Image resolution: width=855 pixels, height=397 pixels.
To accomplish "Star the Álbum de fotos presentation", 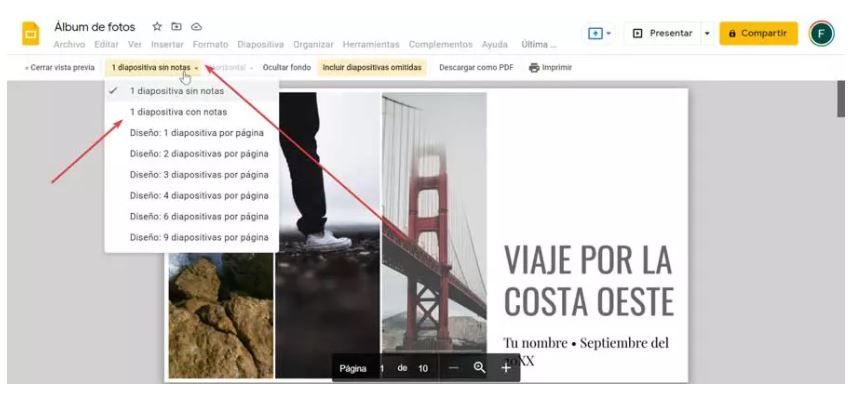I will point(157,27).
